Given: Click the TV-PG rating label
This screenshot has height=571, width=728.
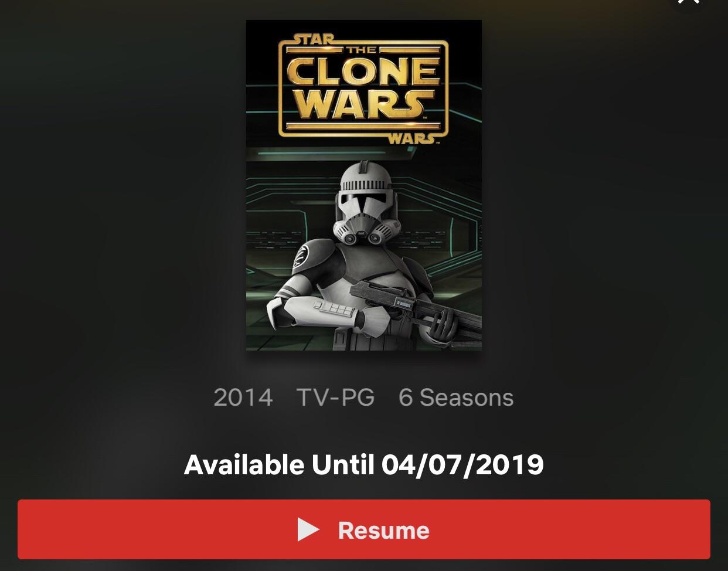Looking at the screenshot, I should pos(335,397).
